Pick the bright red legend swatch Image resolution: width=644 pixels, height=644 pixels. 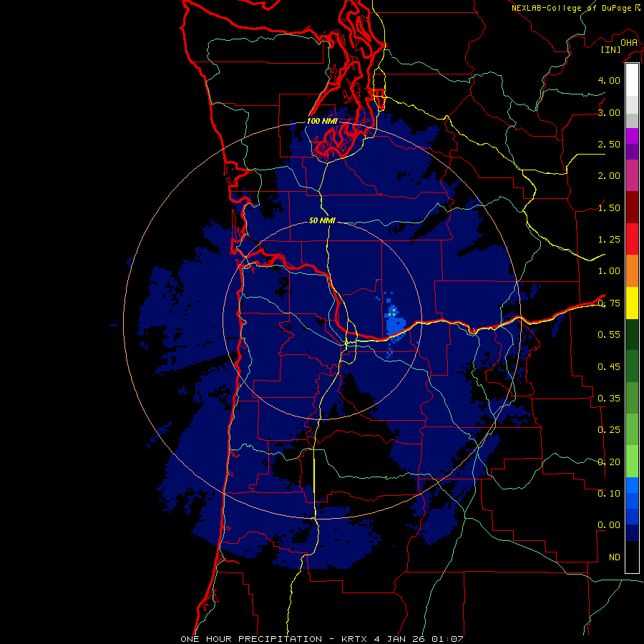pos(632,239)
